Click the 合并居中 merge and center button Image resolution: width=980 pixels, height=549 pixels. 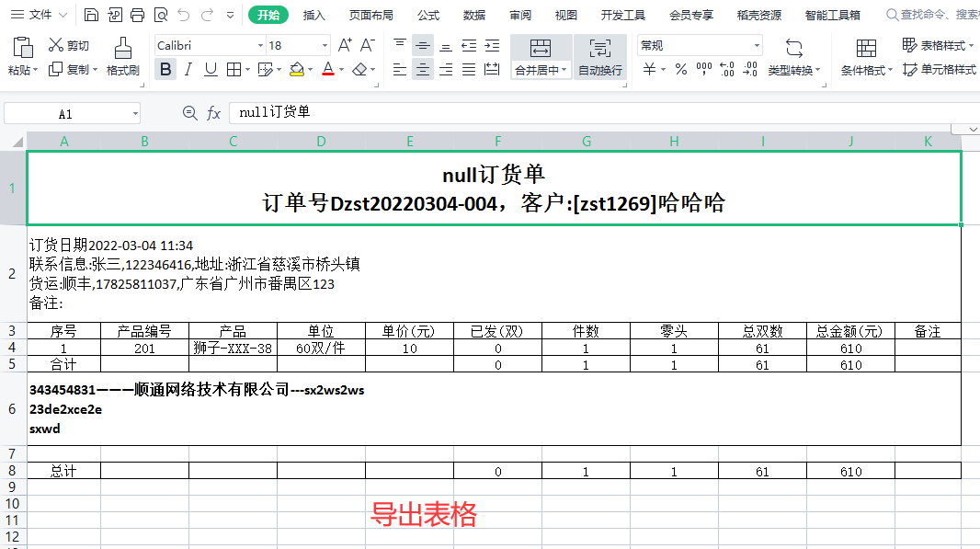(x=540, y=57)
